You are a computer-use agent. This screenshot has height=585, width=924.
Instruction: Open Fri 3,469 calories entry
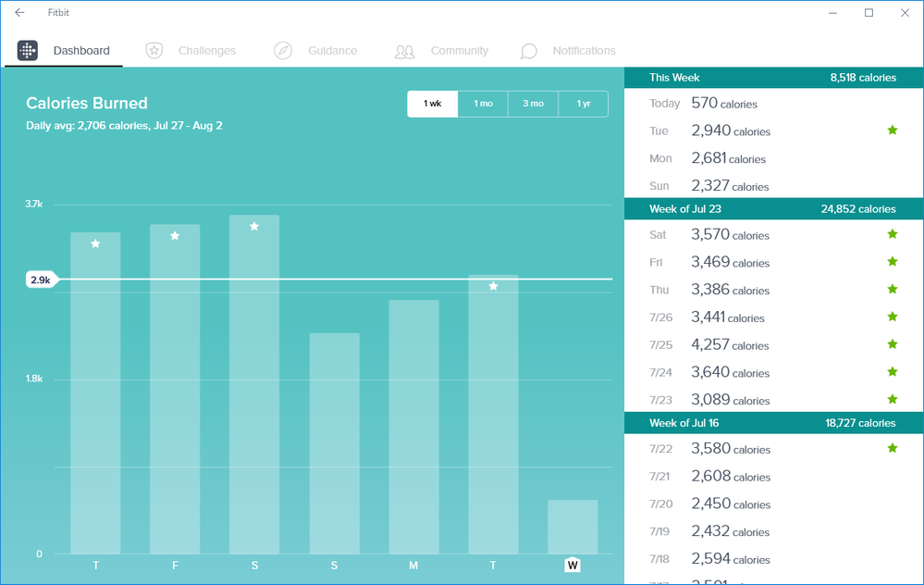(774, 263)
